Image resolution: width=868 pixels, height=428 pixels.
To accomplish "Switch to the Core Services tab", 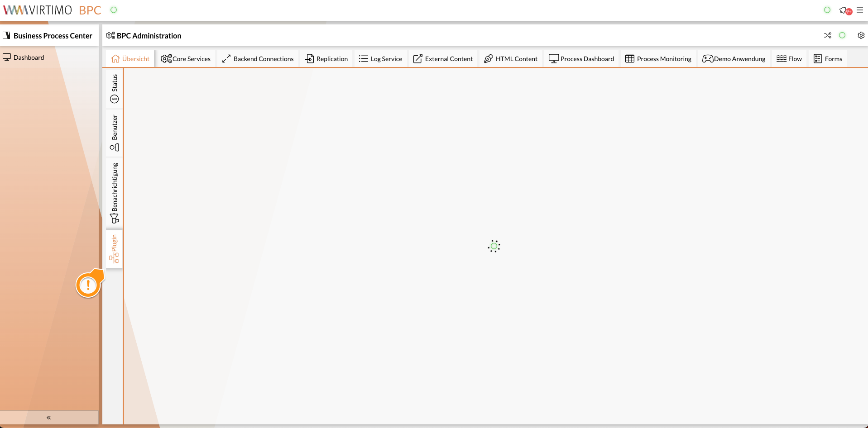I will [x=185, y=58].
